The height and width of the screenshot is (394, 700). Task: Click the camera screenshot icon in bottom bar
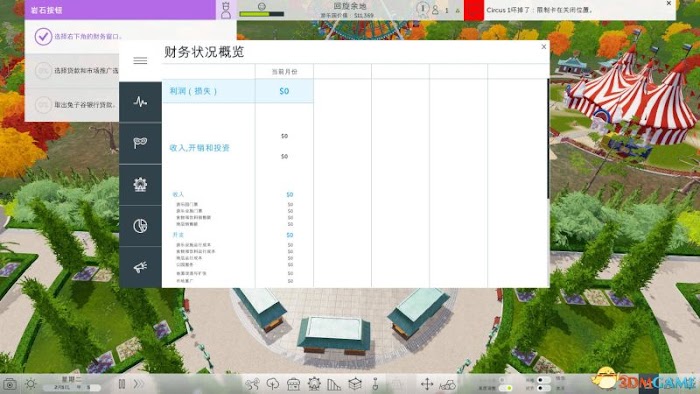tap(10, 384)
